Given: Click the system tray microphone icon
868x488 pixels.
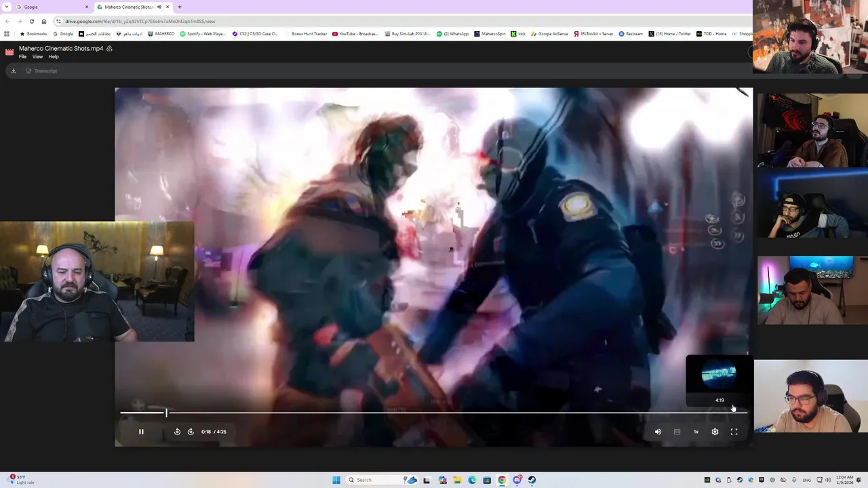Looking at the screenshot, I should (794, 480).
